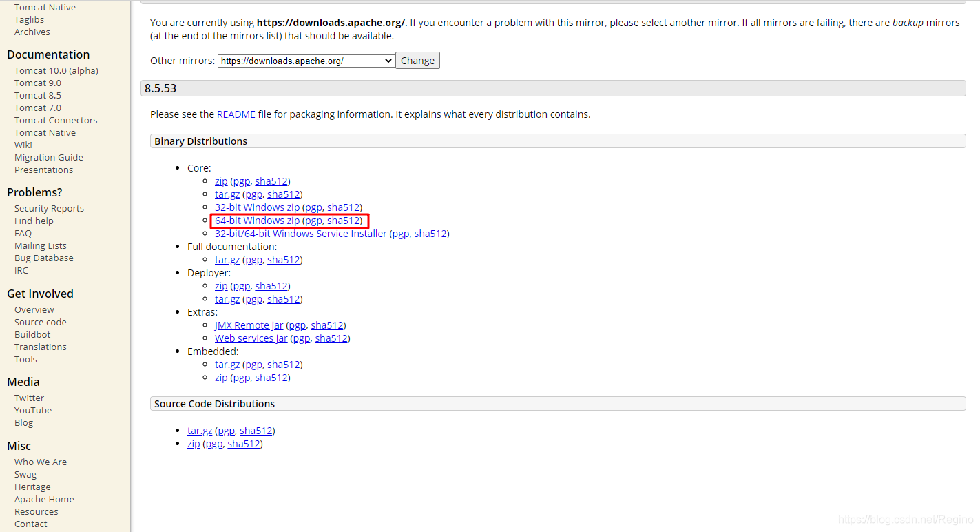Open the Heritage page
Viewport: 980px width, 532px height.
tap(32, 487)
